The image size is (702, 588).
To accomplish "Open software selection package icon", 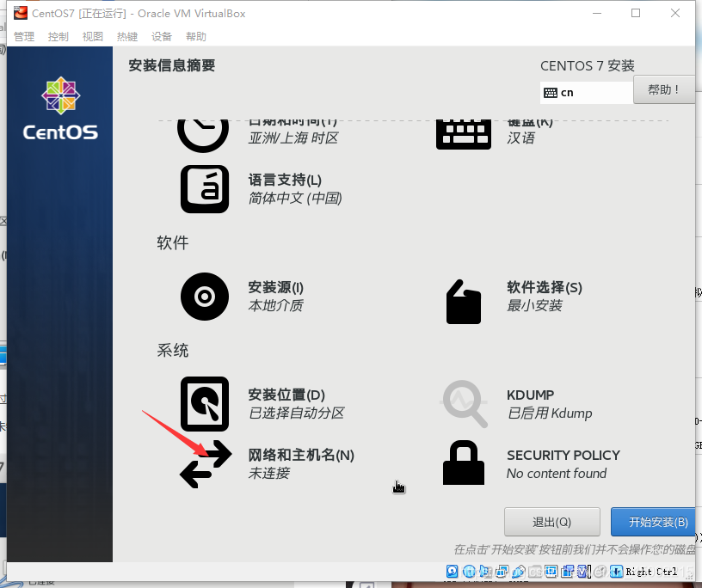I will 464,301.
